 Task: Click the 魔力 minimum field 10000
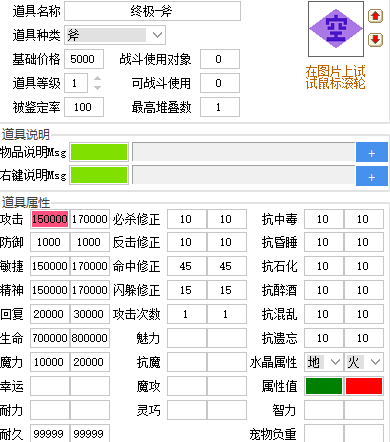coord(50,362)
